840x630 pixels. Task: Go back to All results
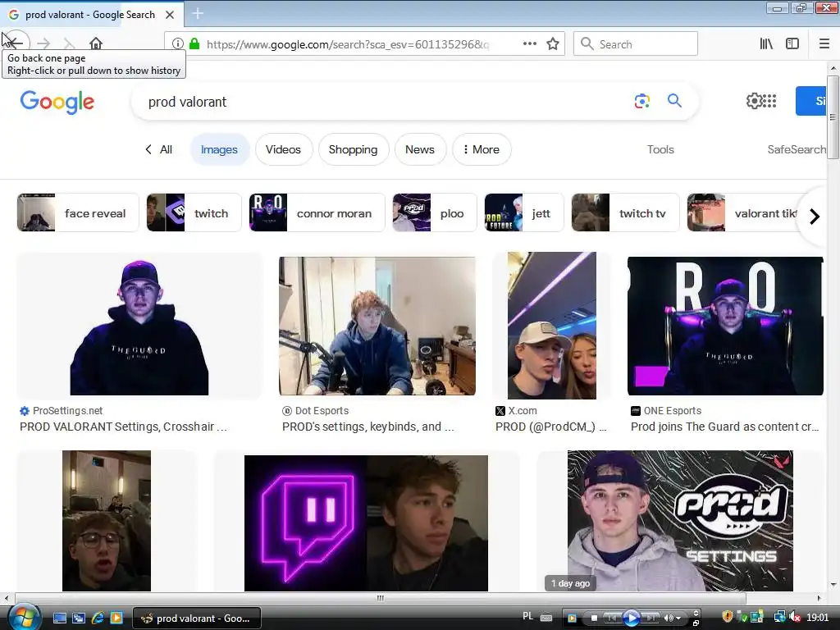[x=158, y=149]
